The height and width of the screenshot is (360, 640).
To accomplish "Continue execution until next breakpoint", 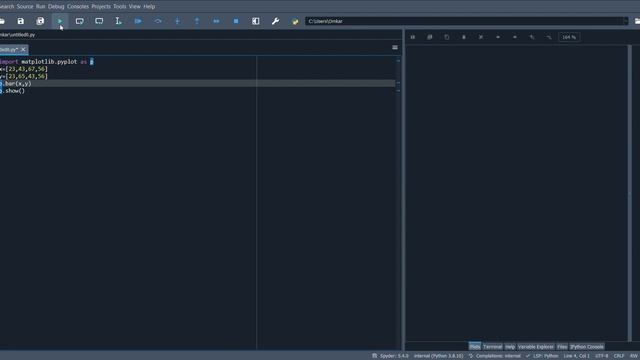I will [x=216, y=21].
